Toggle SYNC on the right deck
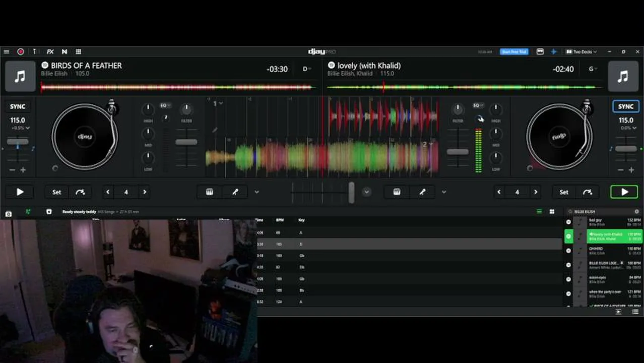The image size is (644, 363). tap(626, 106)
